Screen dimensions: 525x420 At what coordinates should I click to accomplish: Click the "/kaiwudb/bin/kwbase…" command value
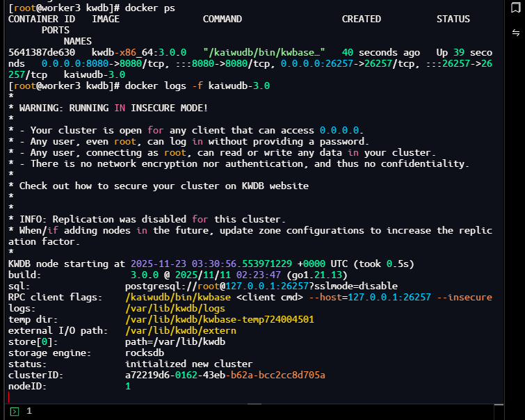(x=264, y=53)
